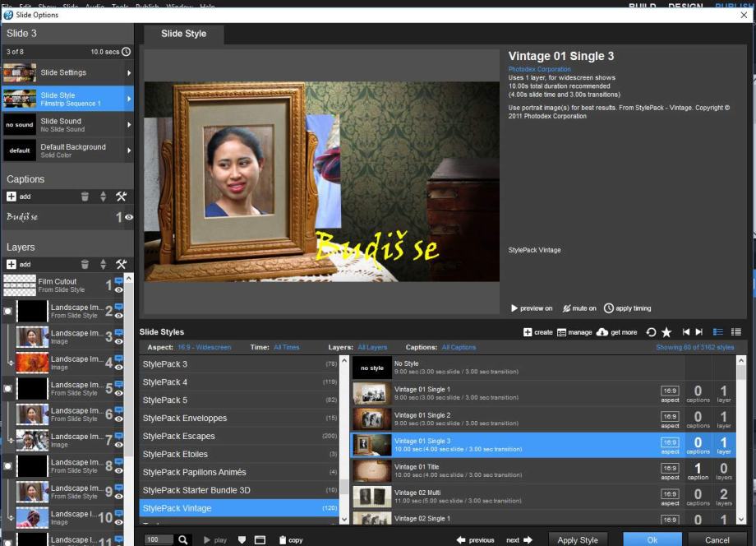Click the magnifier zoom icon
Image resolution: width=756 pixels, height=546 pixels.
coord(183,540)
